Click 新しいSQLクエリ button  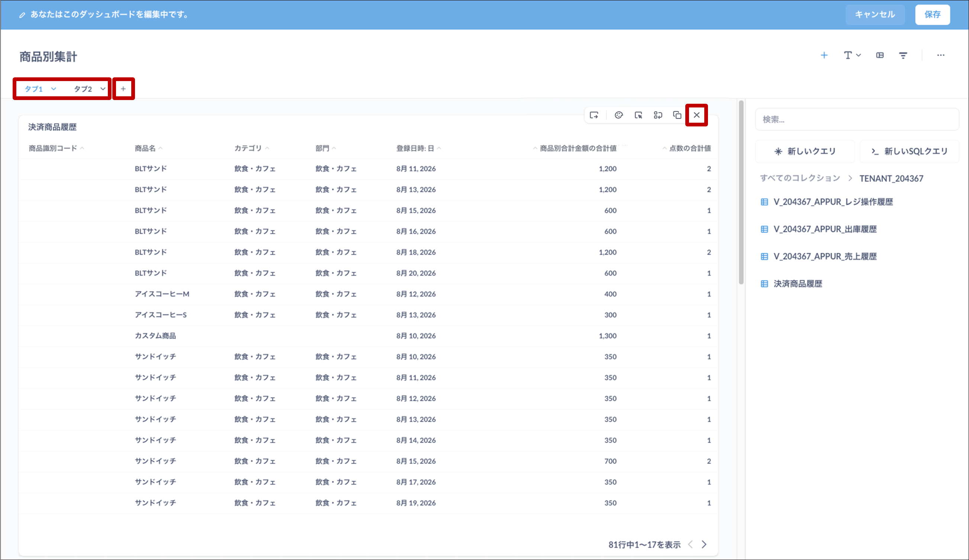(x=910, y=151)
